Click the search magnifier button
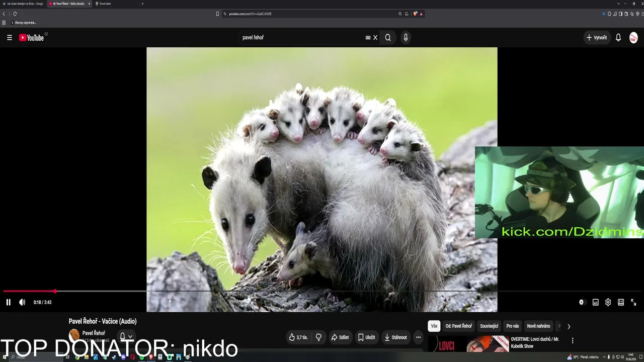This screenshot has width=644, height=362. 388,37
